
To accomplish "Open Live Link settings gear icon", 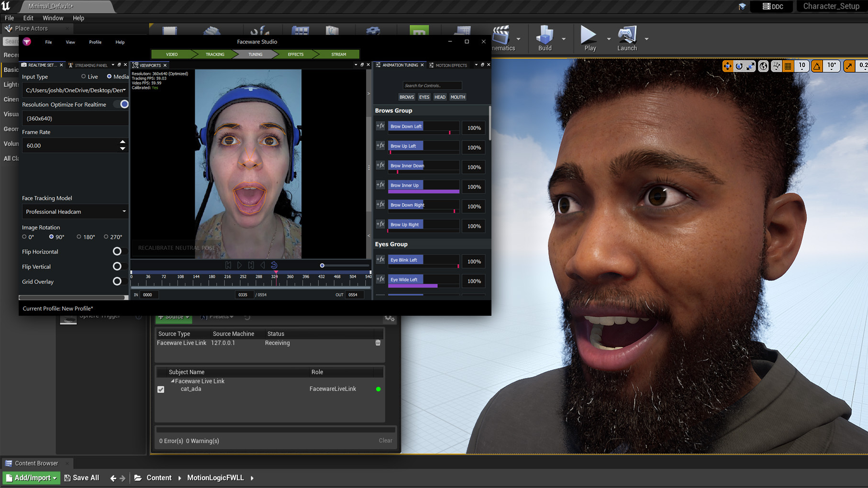I will tap(389, 318).
